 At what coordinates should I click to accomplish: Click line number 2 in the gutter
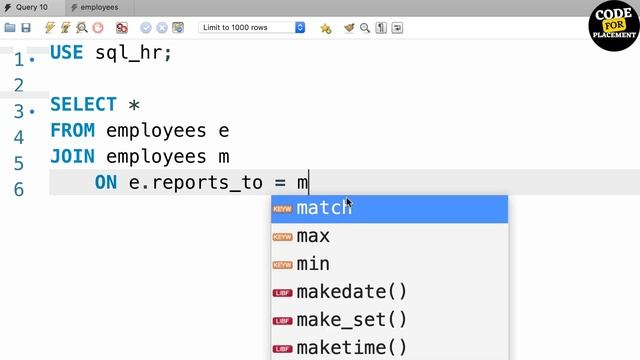point(19,85)
